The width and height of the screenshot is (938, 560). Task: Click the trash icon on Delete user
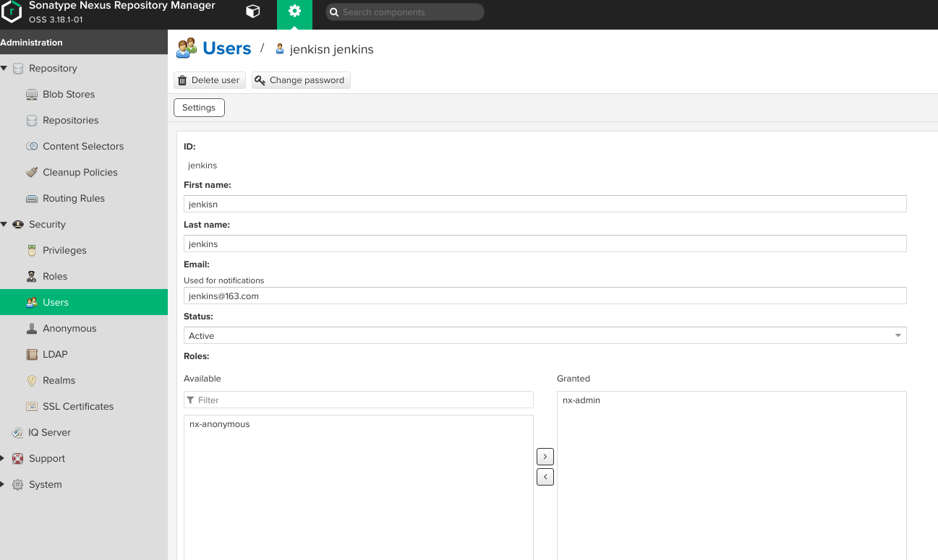pos(182,80)
